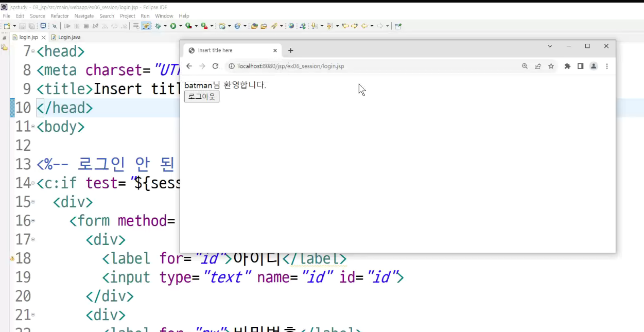
Task: Bookmark this page with the star icon
Action: (551, 66)
